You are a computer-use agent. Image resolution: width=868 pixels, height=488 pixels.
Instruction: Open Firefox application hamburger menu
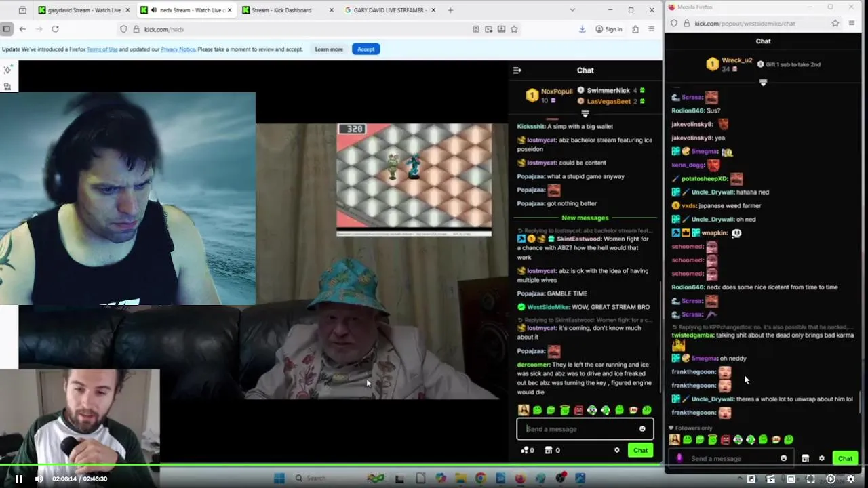point(651,29)
